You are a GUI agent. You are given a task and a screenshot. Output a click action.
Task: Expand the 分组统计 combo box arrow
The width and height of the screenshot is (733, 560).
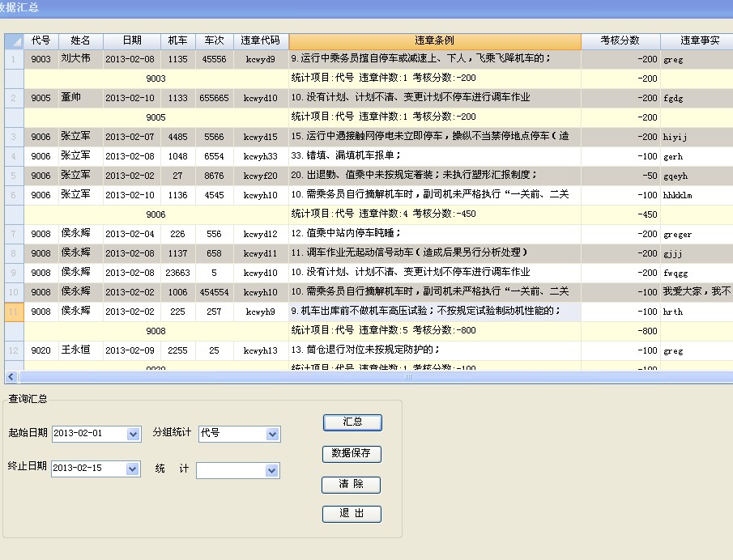[272, 434]
